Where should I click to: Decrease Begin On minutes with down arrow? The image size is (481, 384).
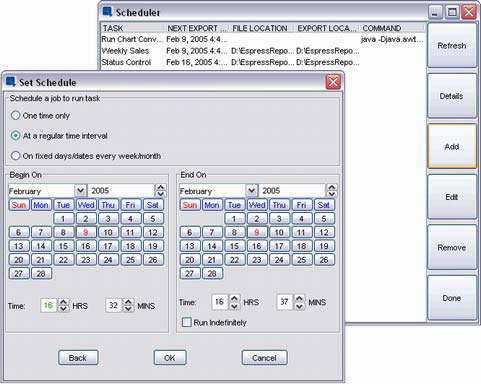coord(128,309)
